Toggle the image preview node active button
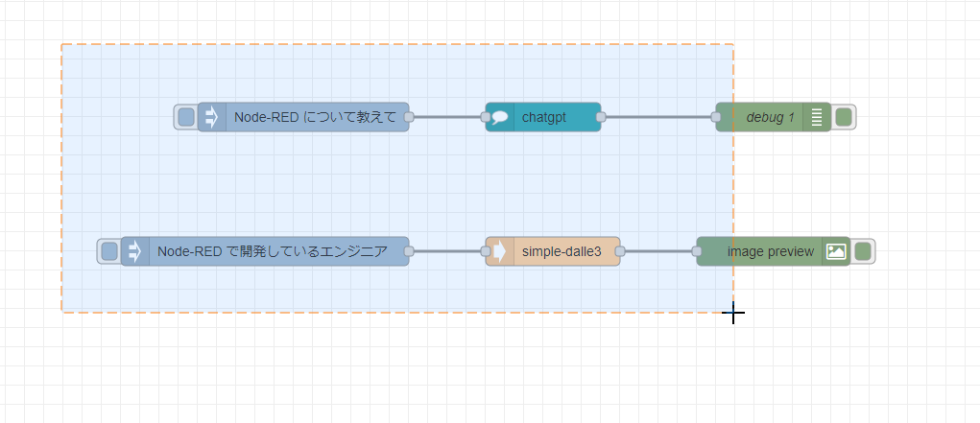 (864, 251)
